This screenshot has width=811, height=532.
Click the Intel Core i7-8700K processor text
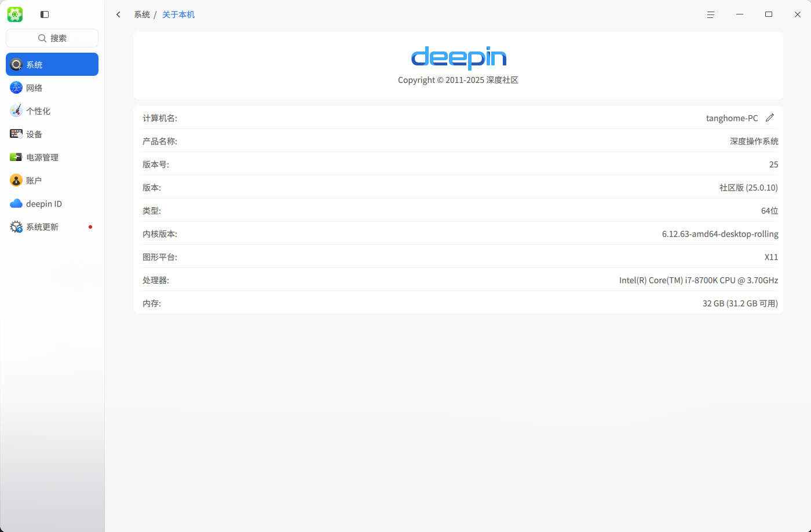pyautogui.click(x=699, y=280)
